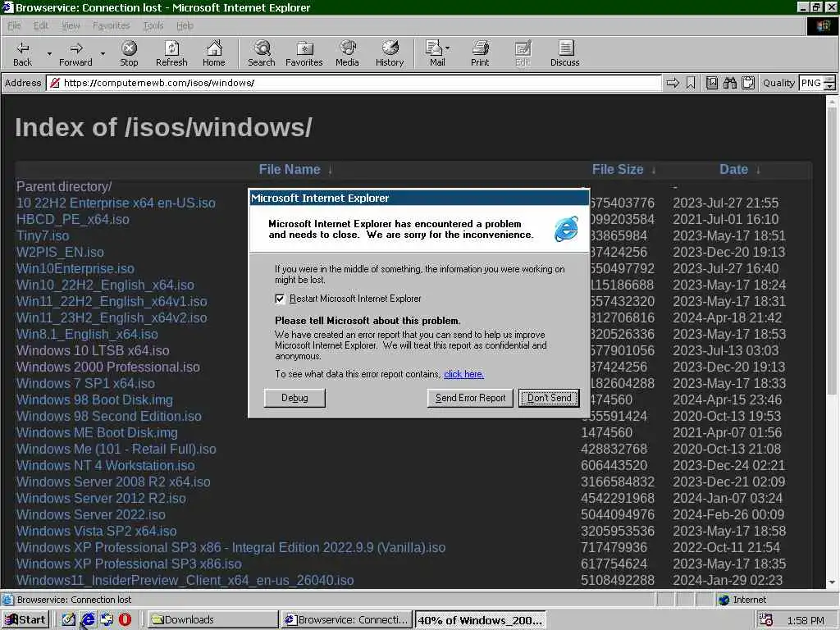This screenshot has width=840, height=630.
Task: Click the framed bookmark icon before binoculars
Action: [712, 83]
